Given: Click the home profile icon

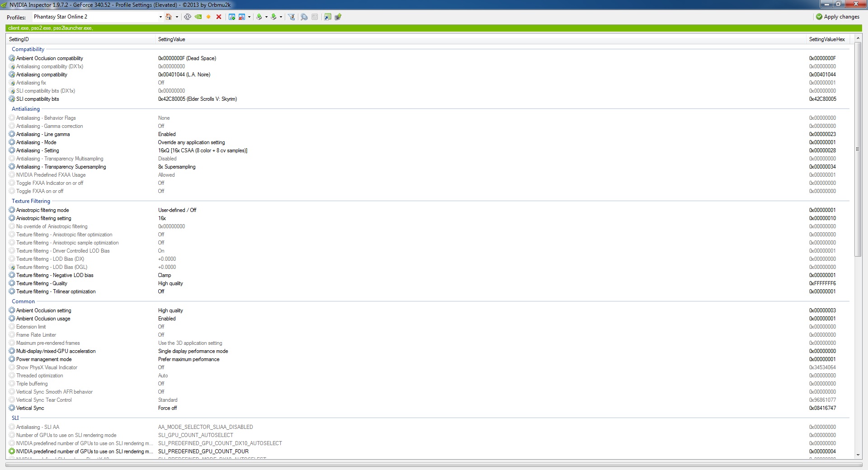Looking at the screenshot, I should click(169, 17).
